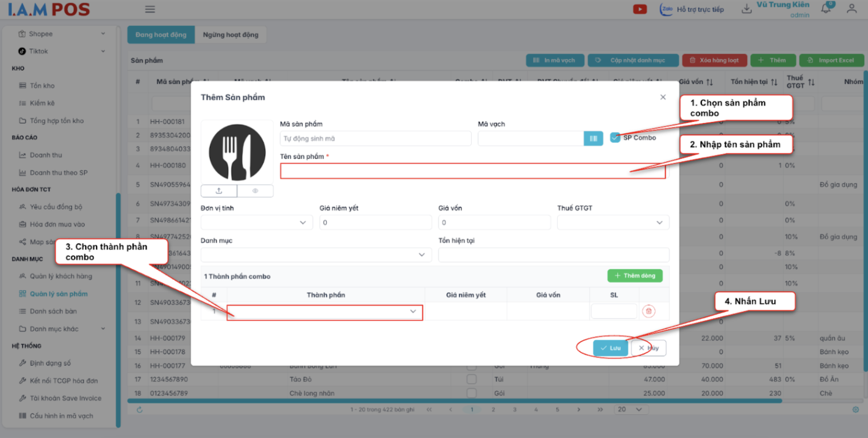Image resolution: width=868 pixels, height=438 pixels.
Task: Open the Thuế GTGT dropdown
Action: [x=612, y=222]
